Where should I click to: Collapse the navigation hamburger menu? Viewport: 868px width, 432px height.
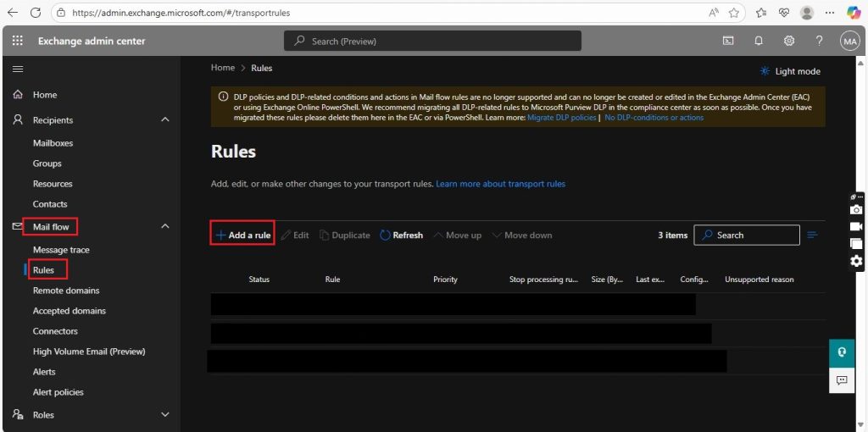coord(18,69)
